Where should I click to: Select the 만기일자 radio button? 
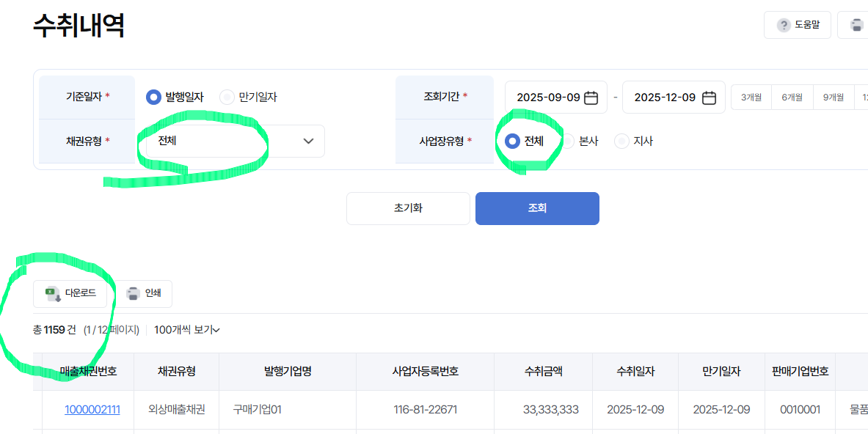pyautogui.click(x=227, y=98)
